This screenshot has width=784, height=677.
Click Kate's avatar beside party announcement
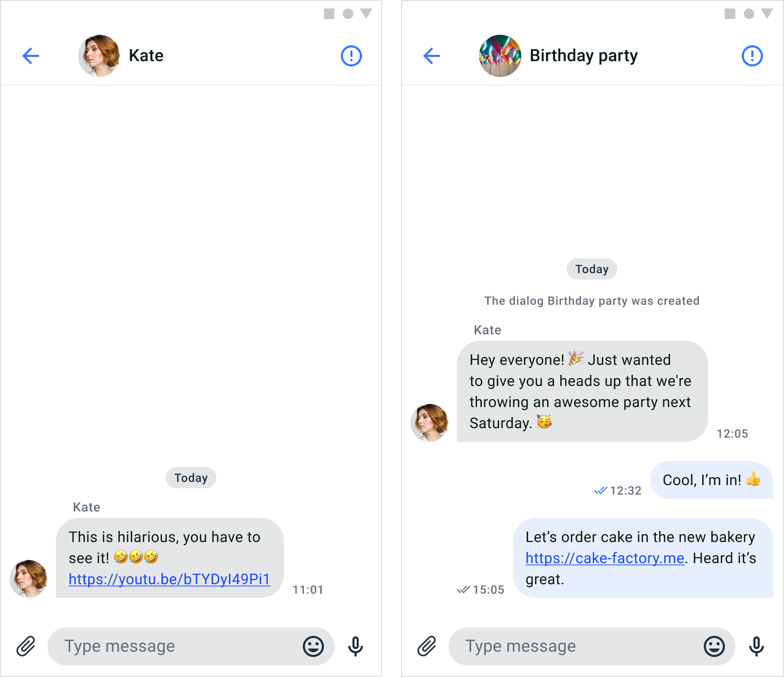(429, 423)
